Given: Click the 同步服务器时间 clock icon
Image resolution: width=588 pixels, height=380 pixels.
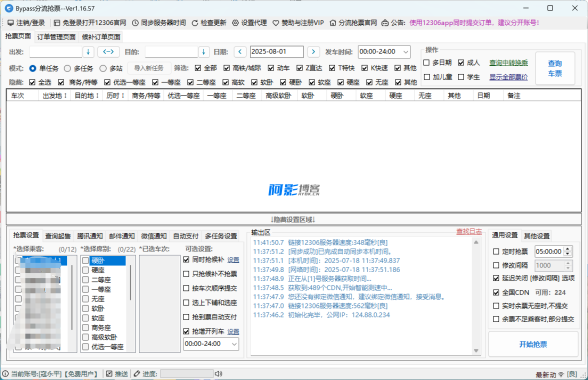Looking at the screenshot, I should coord(135,23).
